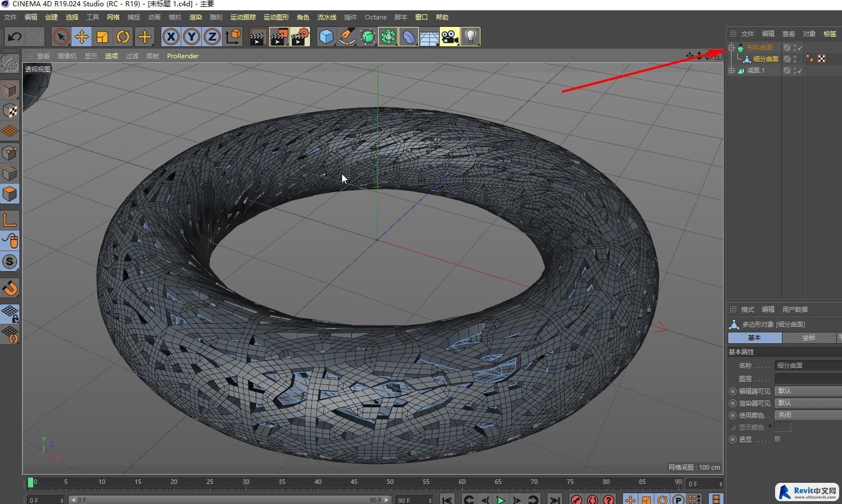Viewport: 842px width, 504px height.
Task: Toggle the Z axis lock
Action: 212,37
